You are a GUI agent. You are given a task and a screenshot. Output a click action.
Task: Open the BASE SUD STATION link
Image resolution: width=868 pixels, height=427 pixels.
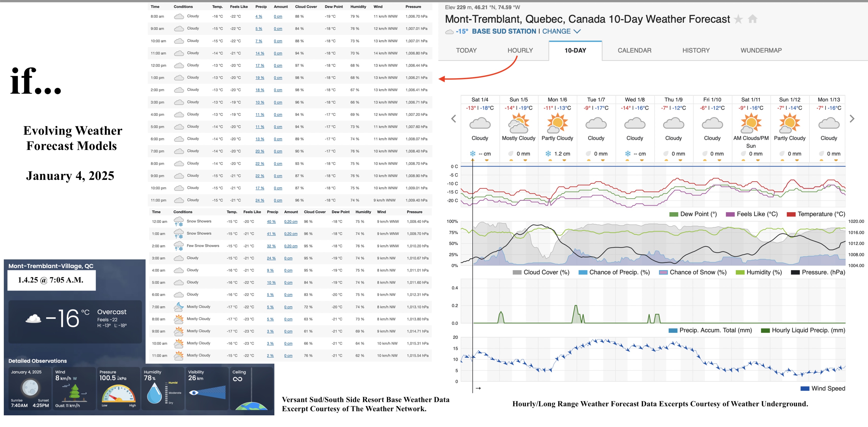point(504,31)
